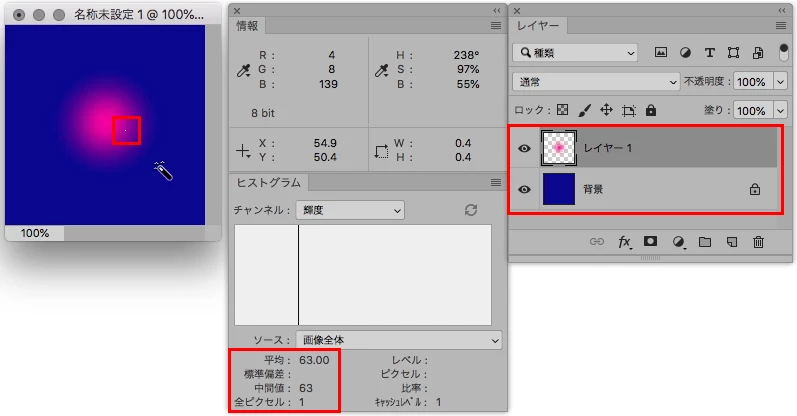Click the type layer filter icon
The height and width of the screenshot is (416, 797).
[710, 52]
